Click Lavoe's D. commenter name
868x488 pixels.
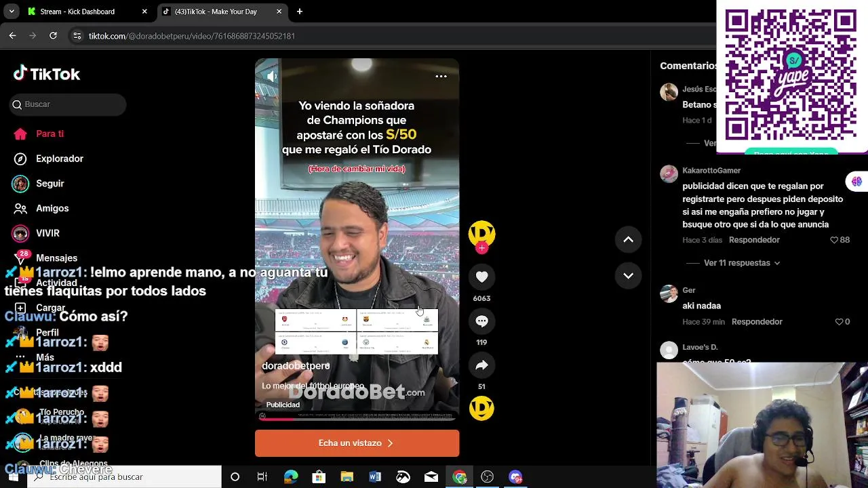tap(700, 347)
